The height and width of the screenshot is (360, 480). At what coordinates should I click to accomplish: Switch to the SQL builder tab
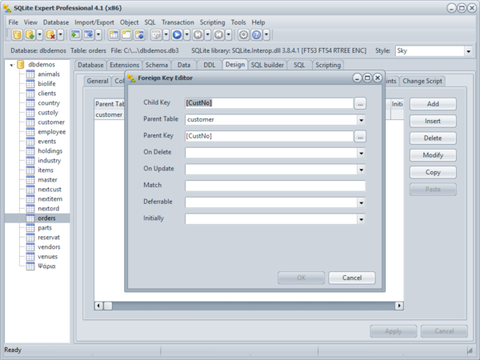(x=267, y=65)
